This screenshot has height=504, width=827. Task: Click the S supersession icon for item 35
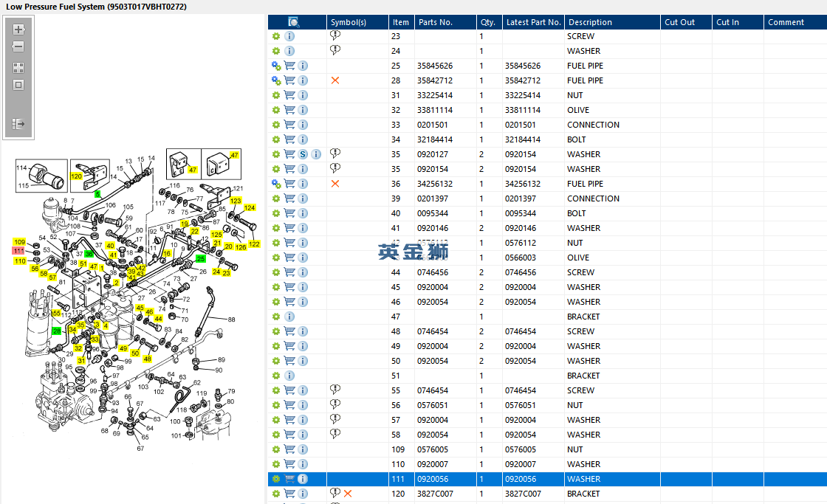click(x=303, y=154)
